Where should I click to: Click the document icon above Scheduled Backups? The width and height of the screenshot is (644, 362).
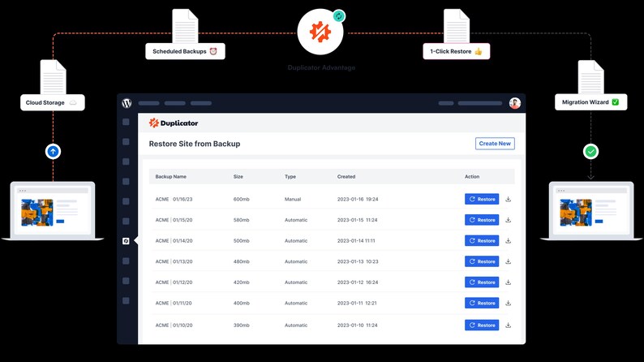click(x=185, y=26)
